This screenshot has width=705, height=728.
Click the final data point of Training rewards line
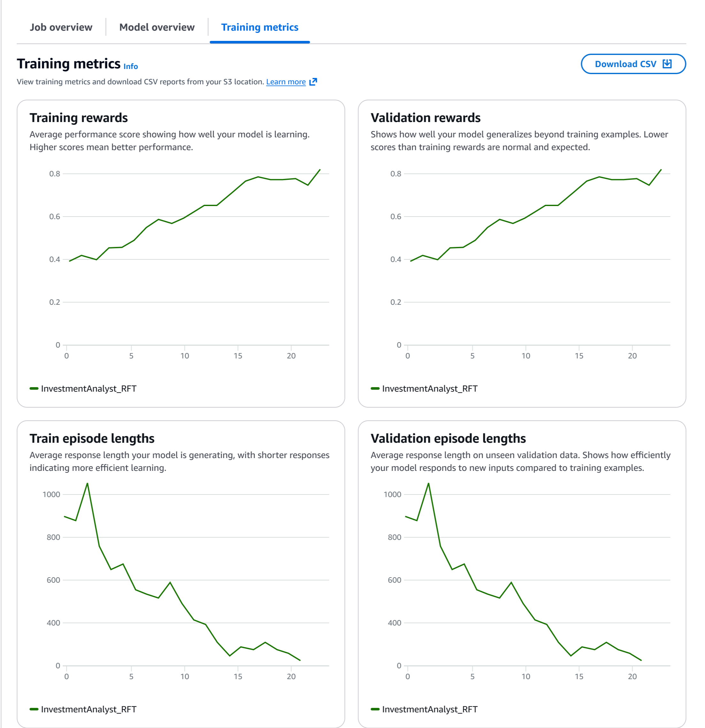tap(320, 170)
